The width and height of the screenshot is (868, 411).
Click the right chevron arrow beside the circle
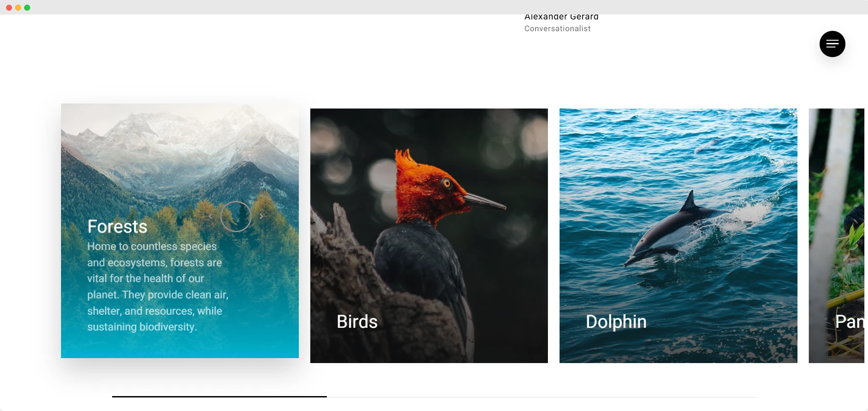pyautogui.click(x=261, y=217)
